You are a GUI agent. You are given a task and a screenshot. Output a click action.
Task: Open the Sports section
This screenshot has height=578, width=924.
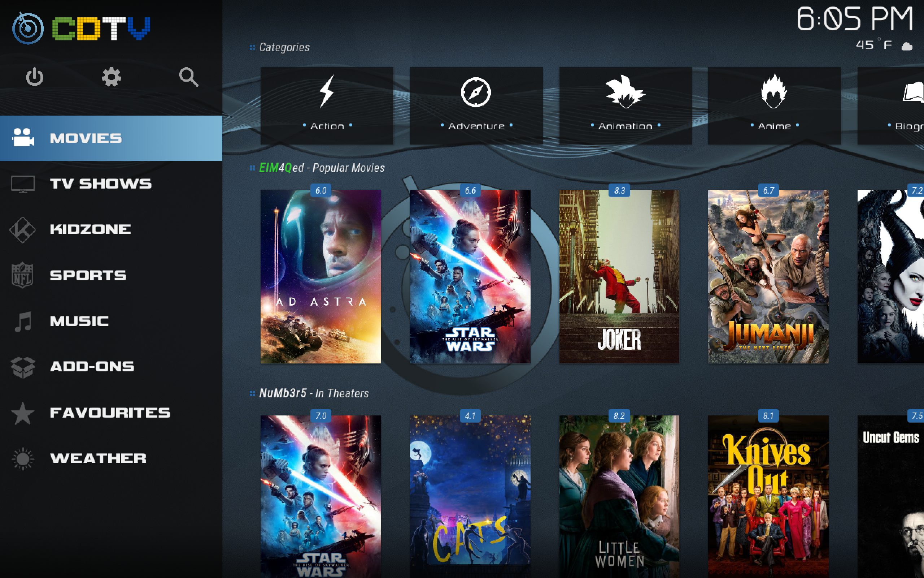(88, 275)
